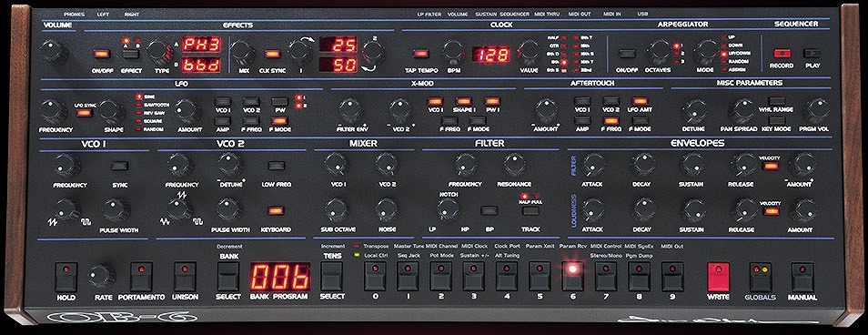Adjust Mixer Sub Octave knob
Image resolution: width=868 pixels, height=335 pixels.
(337, 210)
